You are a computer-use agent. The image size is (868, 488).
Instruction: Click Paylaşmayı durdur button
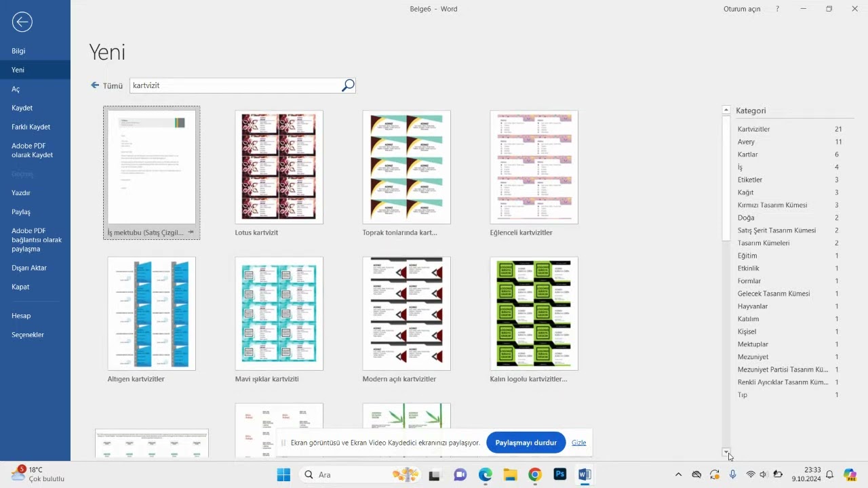point(526,443)
